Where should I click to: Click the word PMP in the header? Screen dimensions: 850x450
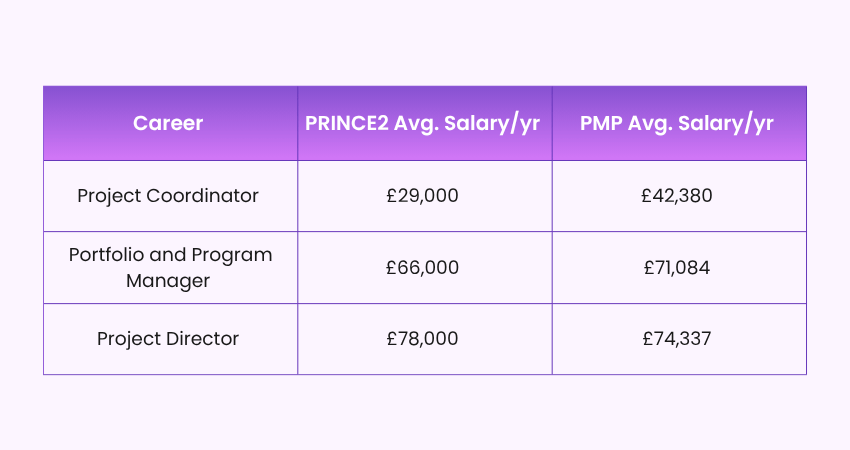point(601,123)
